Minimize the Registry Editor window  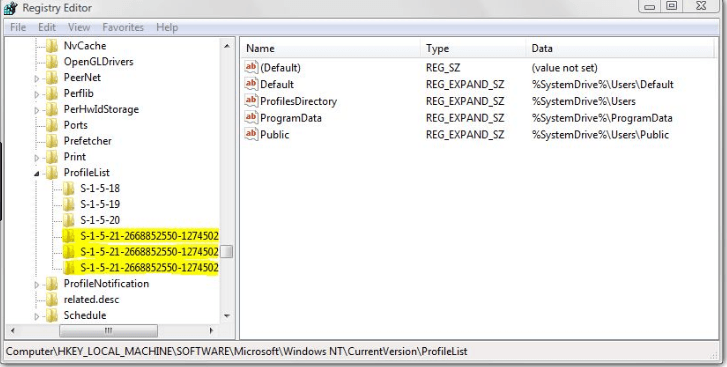point(650,6)
